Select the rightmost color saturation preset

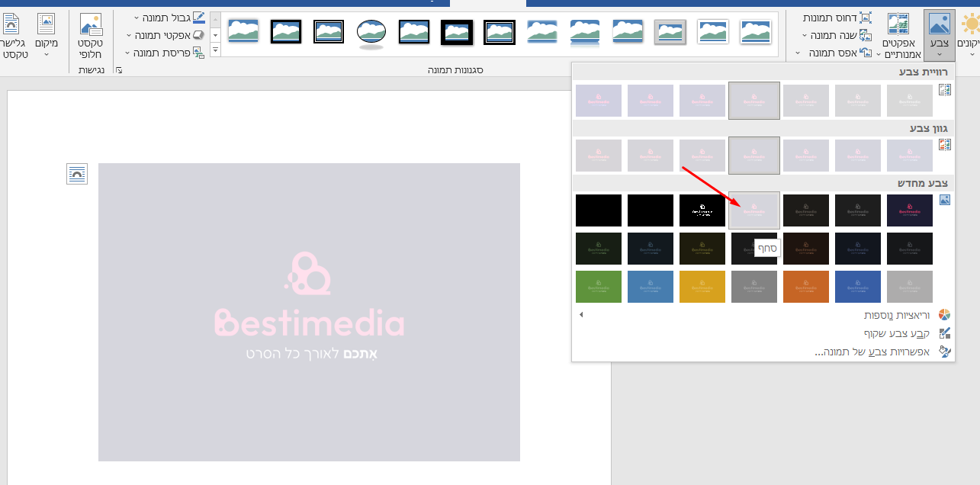(910, 101)
